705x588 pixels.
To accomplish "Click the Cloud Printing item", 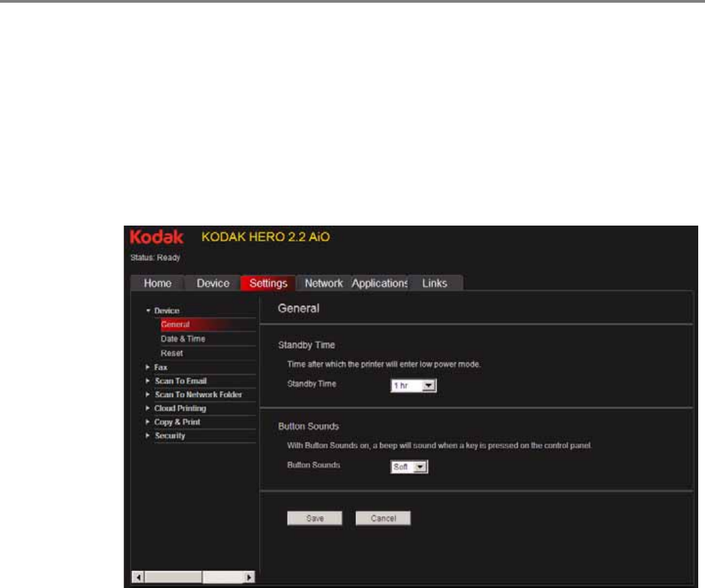I will point(180,408).
